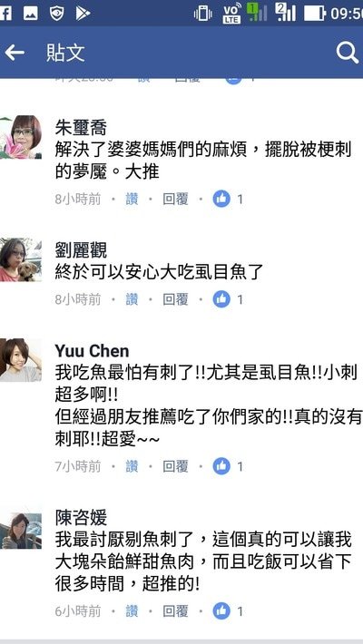Screen dimensions: 363x644
Task: Tap like thumb icon under 陳咨媛's comment
Action: [221, 611]
